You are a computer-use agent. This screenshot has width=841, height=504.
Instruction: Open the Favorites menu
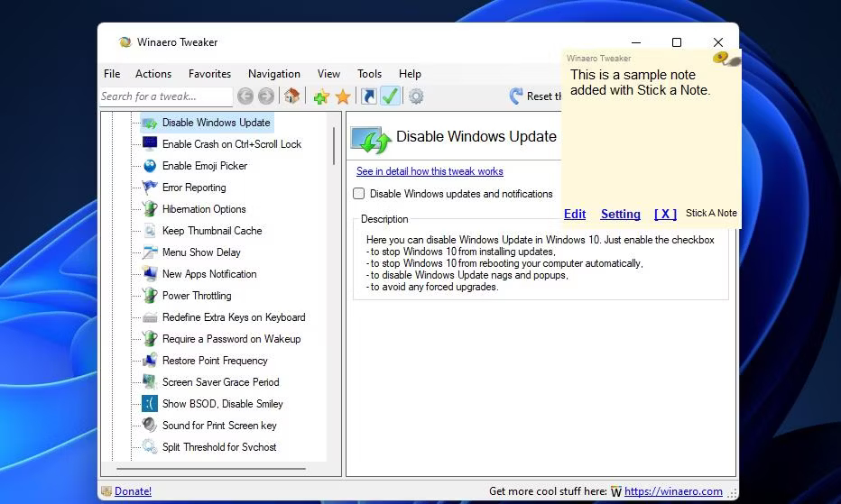click(x=209, y=74)
